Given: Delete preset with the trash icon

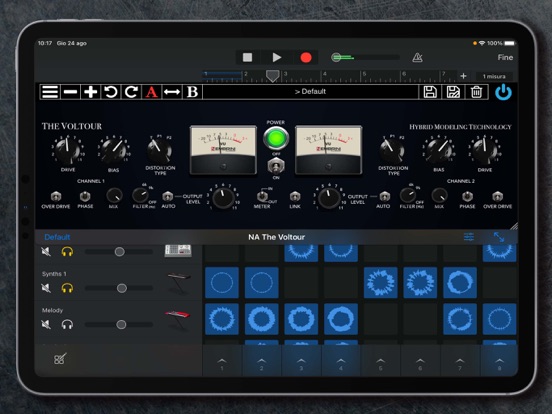Looking at the screenshot, I should pyautogui.click(x=476, y=92).
